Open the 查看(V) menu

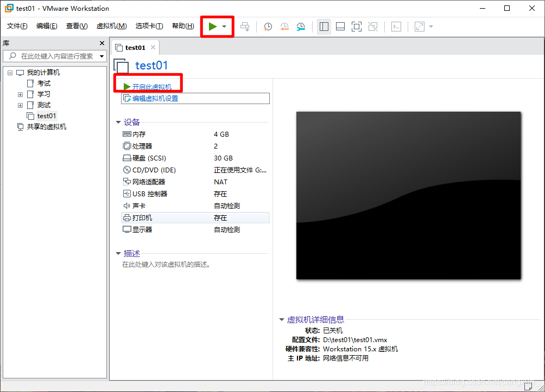77,26
